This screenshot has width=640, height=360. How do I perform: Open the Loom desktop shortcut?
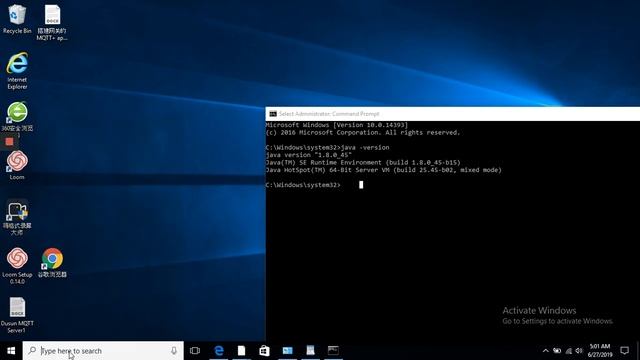(17, 165)
